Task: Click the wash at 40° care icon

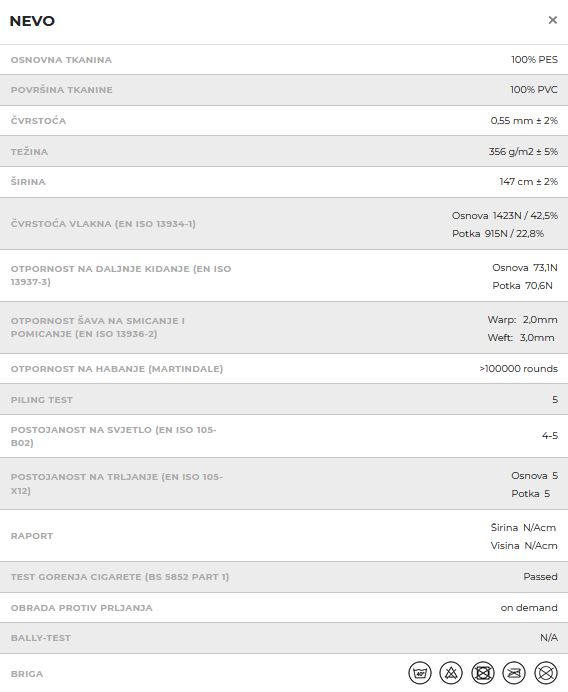Action: tap(420, 673)
